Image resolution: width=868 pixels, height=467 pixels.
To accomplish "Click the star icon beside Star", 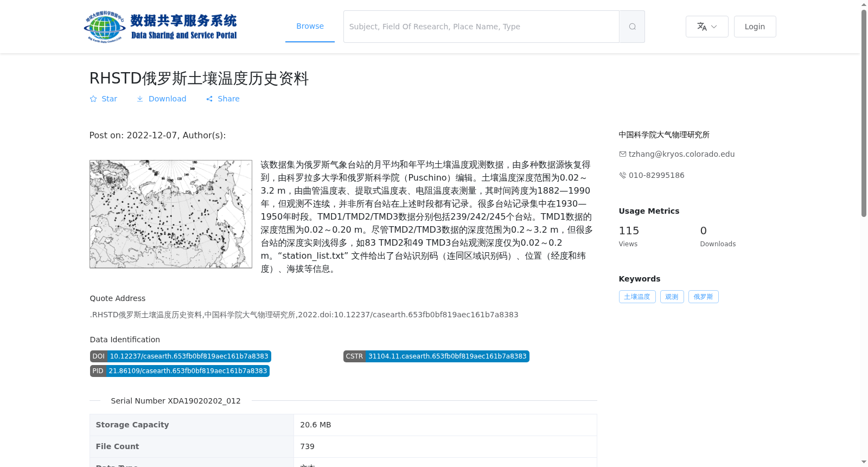I will tap(93, 99).
